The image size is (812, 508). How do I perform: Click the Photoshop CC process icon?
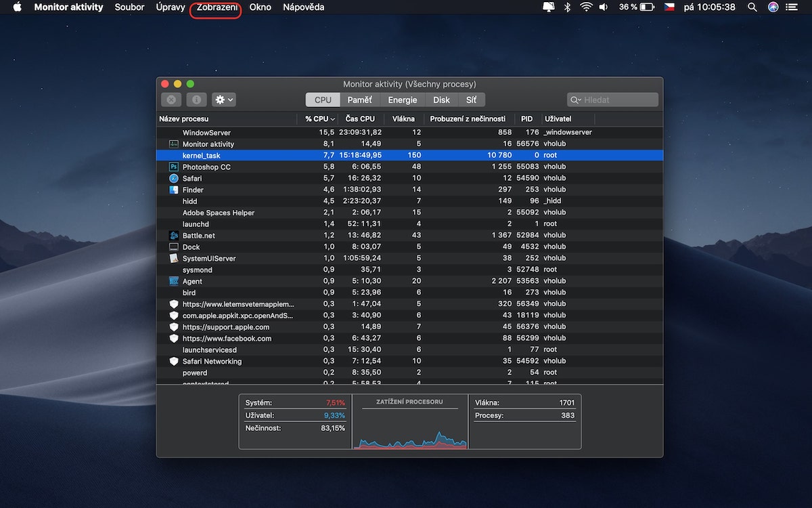click(x=174, y=167)
